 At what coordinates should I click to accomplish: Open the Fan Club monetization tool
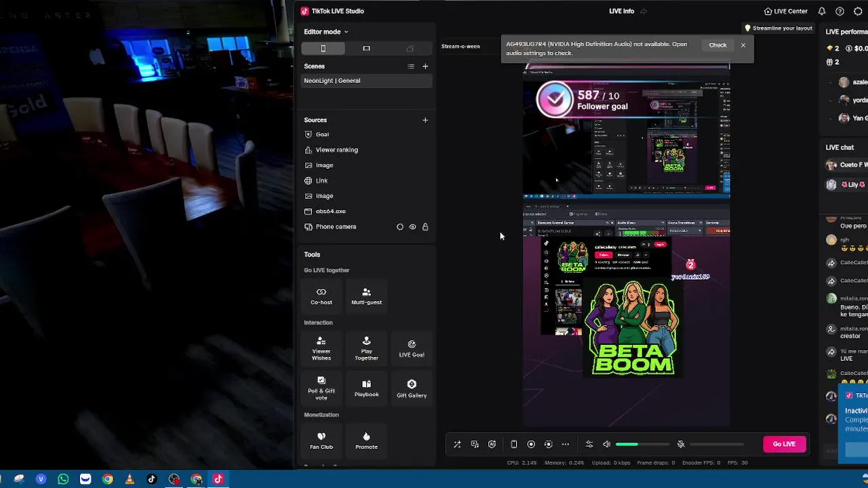pos(321,441)
